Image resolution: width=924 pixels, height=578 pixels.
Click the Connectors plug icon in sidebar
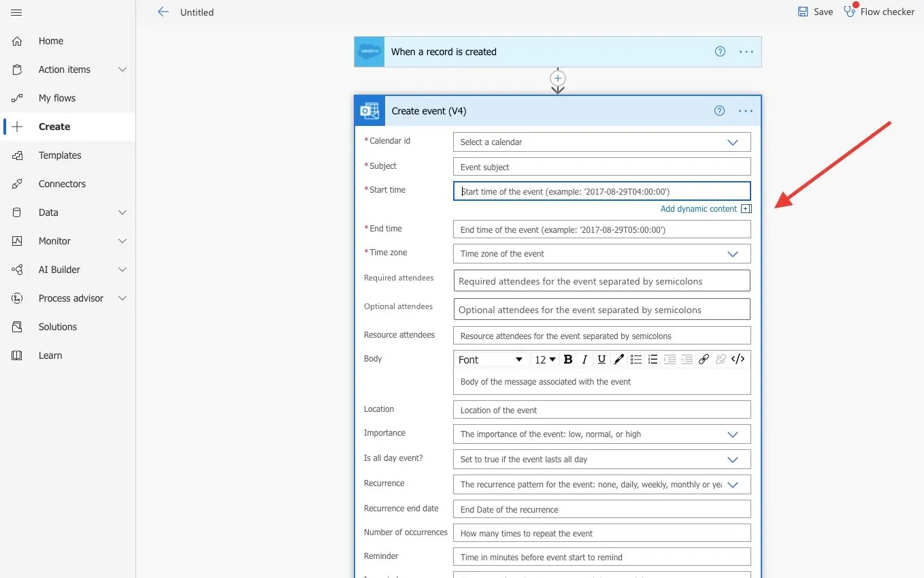point(17,184)
